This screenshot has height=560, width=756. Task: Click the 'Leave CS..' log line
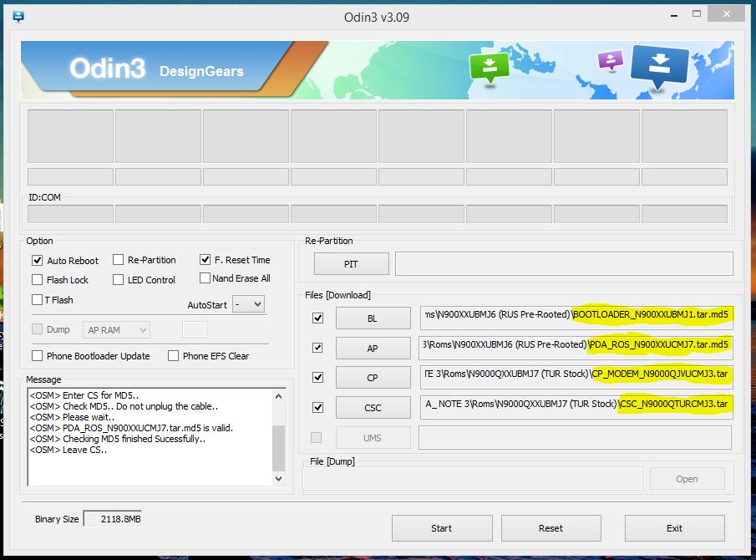tap(68, 450)
